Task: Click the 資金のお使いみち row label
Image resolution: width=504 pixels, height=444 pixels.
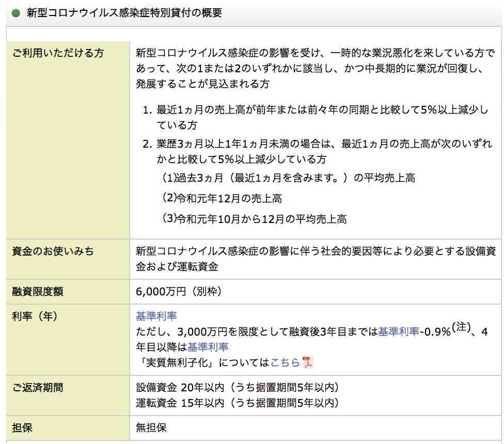Action: point(53,251)
